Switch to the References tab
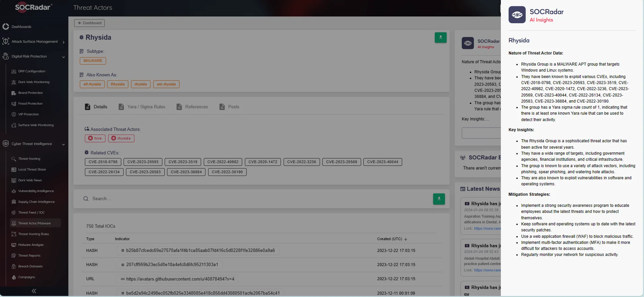 coord(192,107)
